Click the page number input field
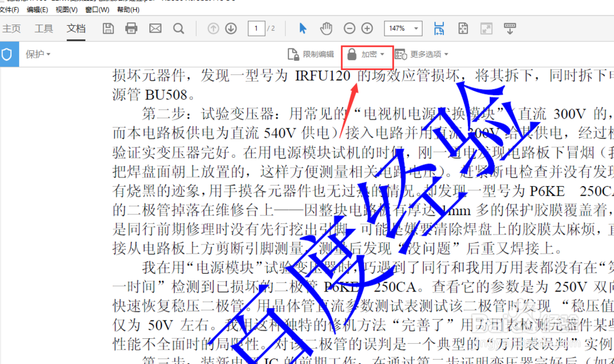Viewport: 614px width, 364px height. coord(256,28)
